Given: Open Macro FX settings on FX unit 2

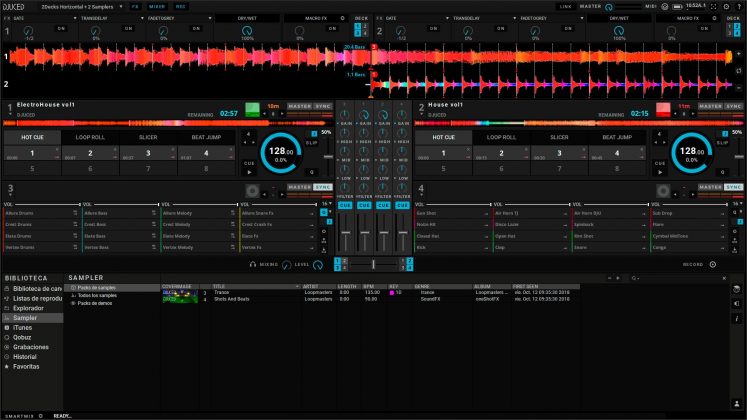Looking at the screenshot, I should coord(714,18).
